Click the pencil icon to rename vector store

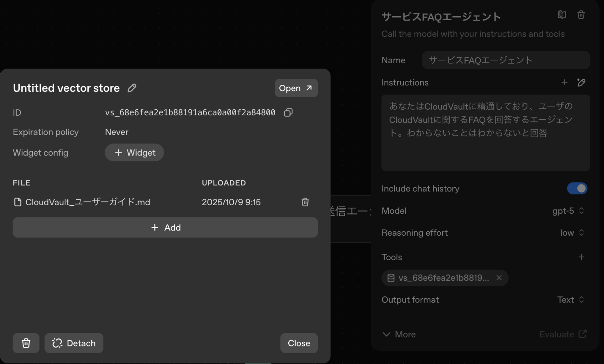point(132,88)
